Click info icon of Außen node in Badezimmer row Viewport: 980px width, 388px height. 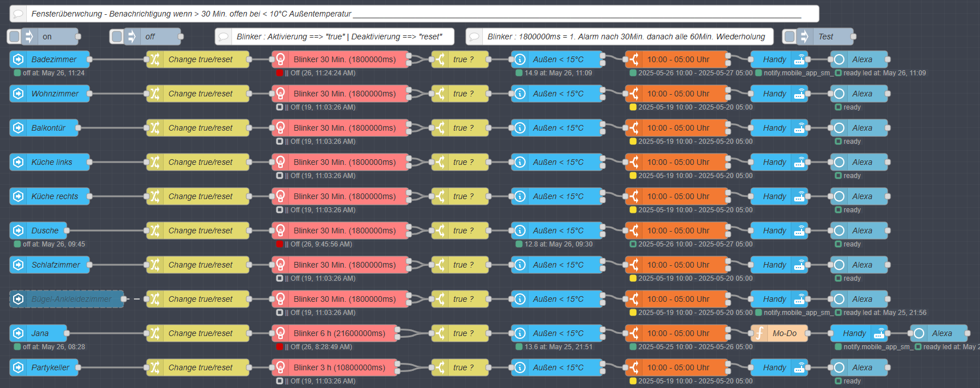pos(520,59)
